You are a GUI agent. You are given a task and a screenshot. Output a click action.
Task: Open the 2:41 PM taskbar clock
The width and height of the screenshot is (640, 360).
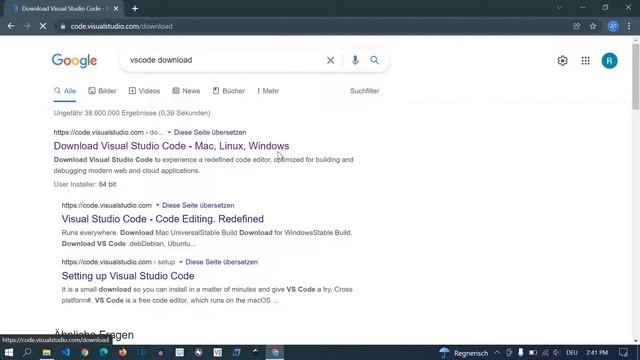tap(597, 353)
